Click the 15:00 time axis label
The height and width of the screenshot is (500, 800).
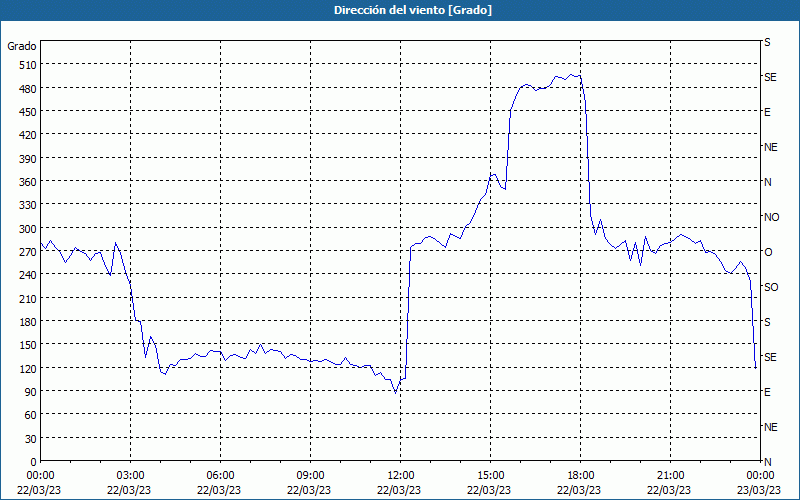[x=490, y=476]
